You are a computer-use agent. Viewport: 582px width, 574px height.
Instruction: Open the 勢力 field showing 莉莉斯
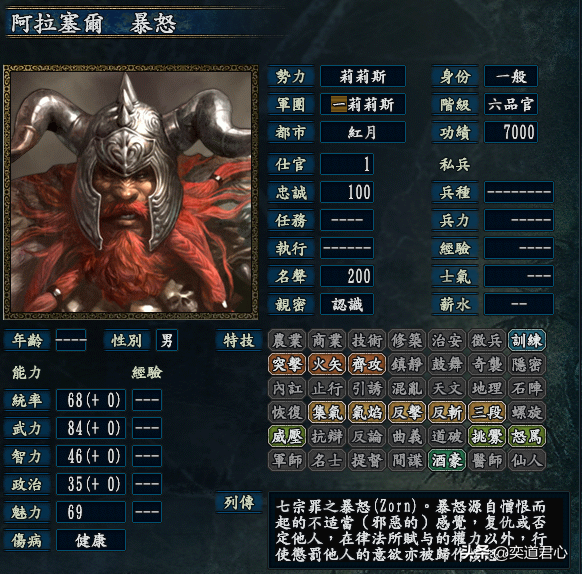pyautogui.click(x=363, y=76)
